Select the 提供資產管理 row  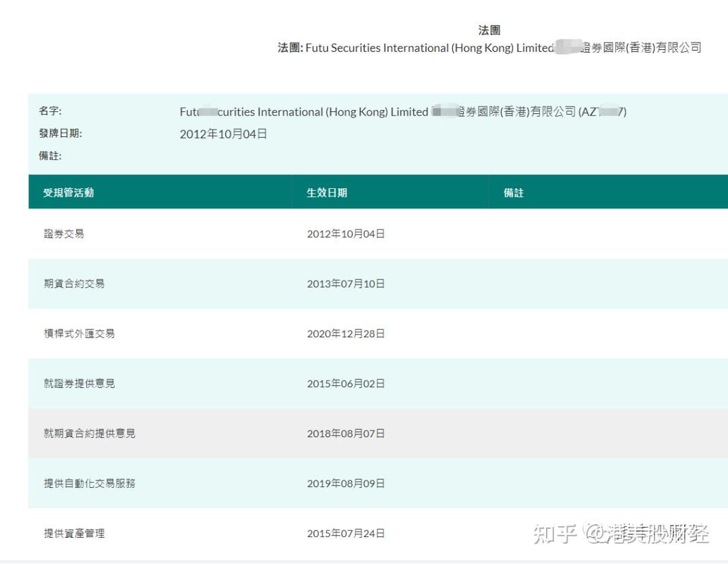pos(378,534)
